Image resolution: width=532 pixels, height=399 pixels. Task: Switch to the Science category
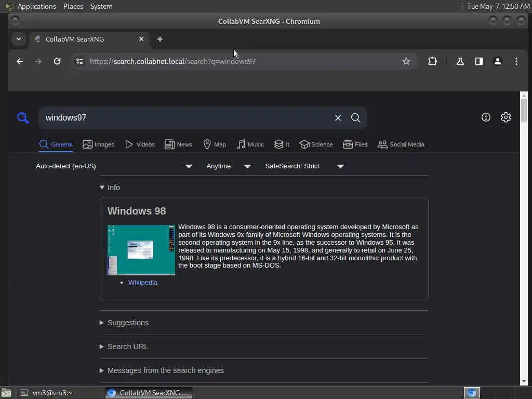pyautogui.click(x=316, y=144)
